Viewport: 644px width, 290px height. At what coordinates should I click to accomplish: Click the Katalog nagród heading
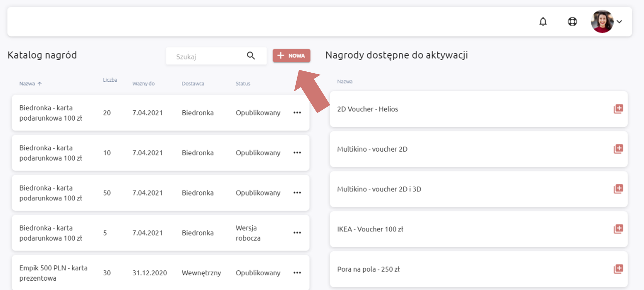click(42, 55)
